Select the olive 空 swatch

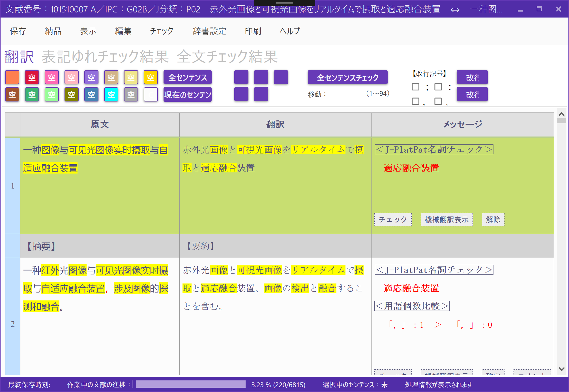(x=72, y=94)
